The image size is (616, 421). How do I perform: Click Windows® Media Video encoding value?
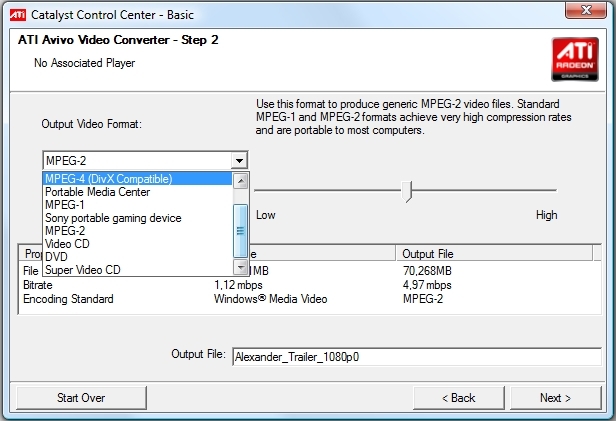click(x=271, y=299)
